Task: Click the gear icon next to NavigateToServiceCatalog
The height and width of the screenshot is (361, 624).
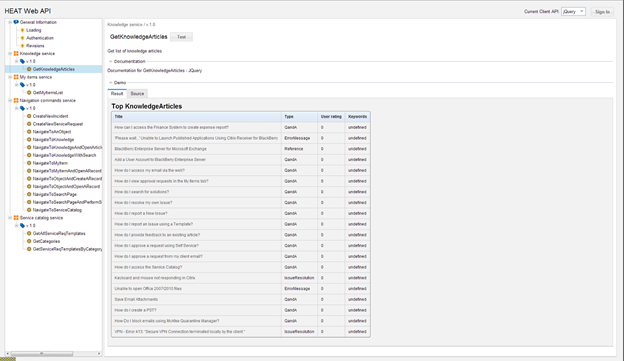Action: coord(29,210)
